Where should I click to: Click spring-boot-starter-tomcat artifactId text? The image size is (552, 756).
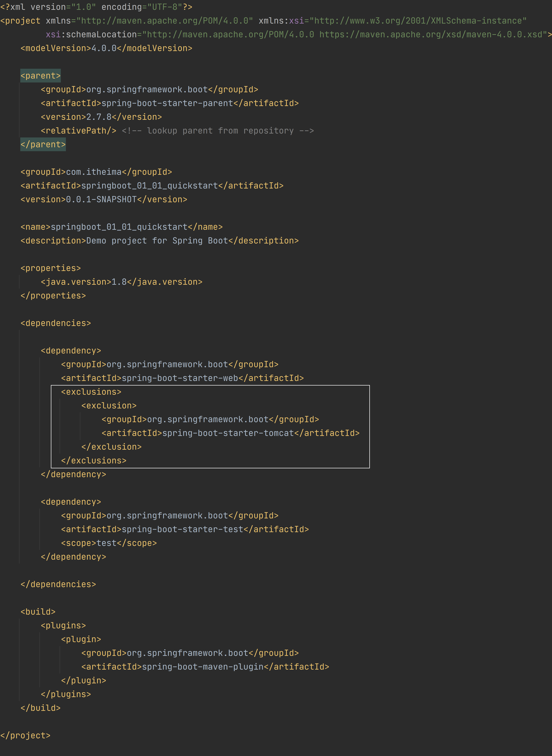[x=228, y=433]
